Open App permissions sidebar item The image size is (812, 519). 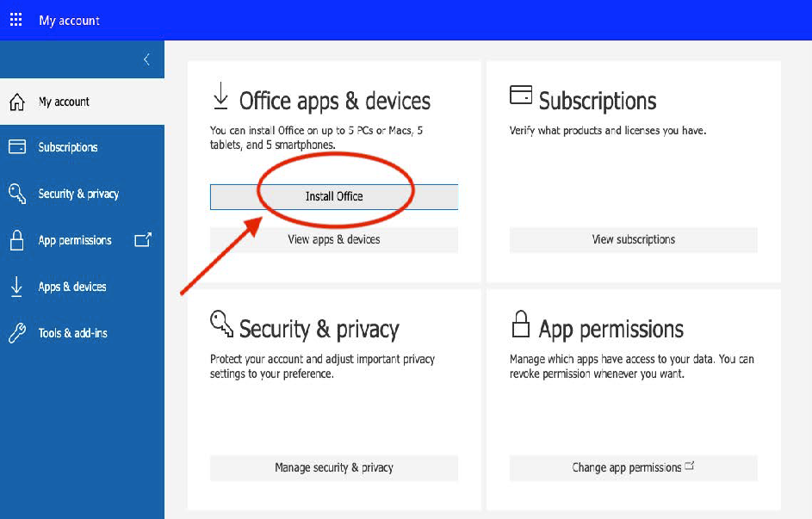coord(83,240)
